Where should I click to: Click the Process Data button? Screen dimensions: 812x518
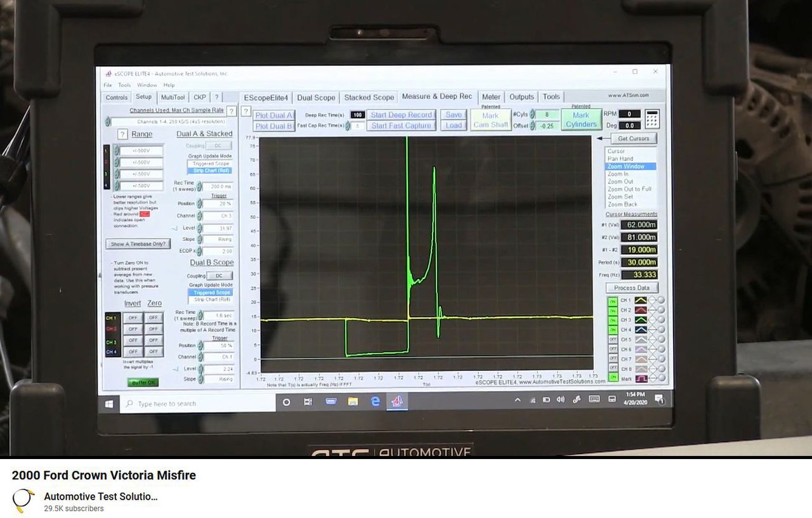[632, 288]
